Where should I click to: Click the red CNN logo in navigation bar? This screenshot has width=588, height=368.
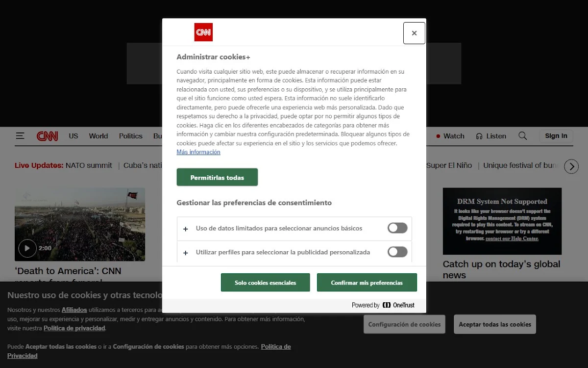click(x=48, y=136)
